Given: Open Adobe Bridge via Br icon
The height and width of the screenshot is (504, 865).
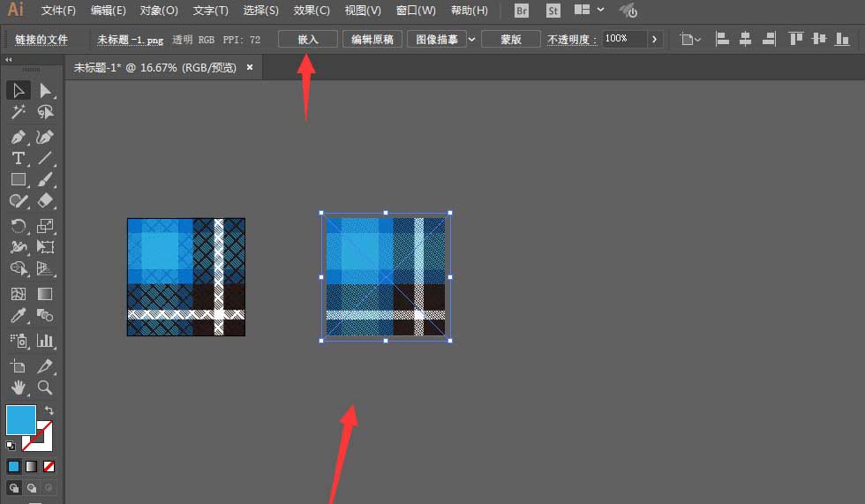Looking at the screenshot, I should pyautogui.click(x=521, y=11).
